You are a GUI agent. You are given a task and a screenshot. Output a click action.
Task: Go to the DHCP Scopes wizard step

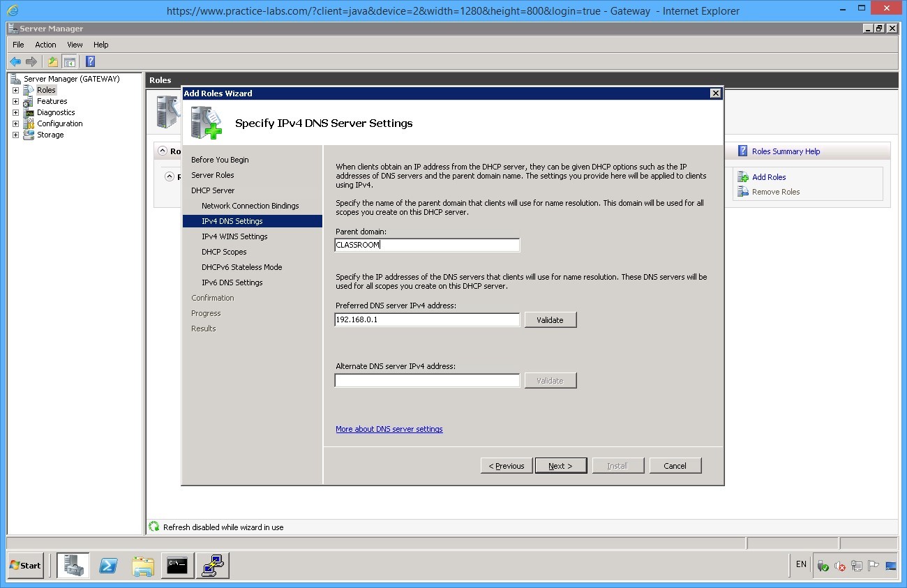click(224, 252)
